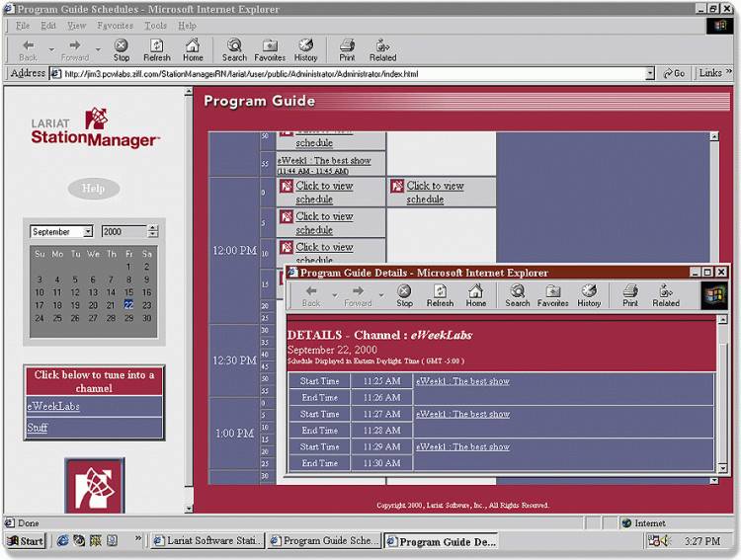Click left frame scrollbar up arrow
The height and width of the screenshot is (560, 741).
(189, 92)
